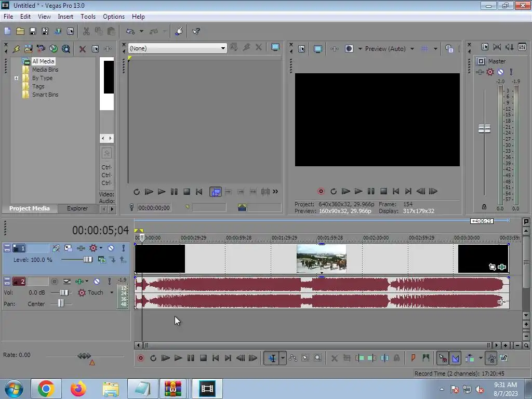Open the File menu
The image size is (532, 399).
pos(8,16)
